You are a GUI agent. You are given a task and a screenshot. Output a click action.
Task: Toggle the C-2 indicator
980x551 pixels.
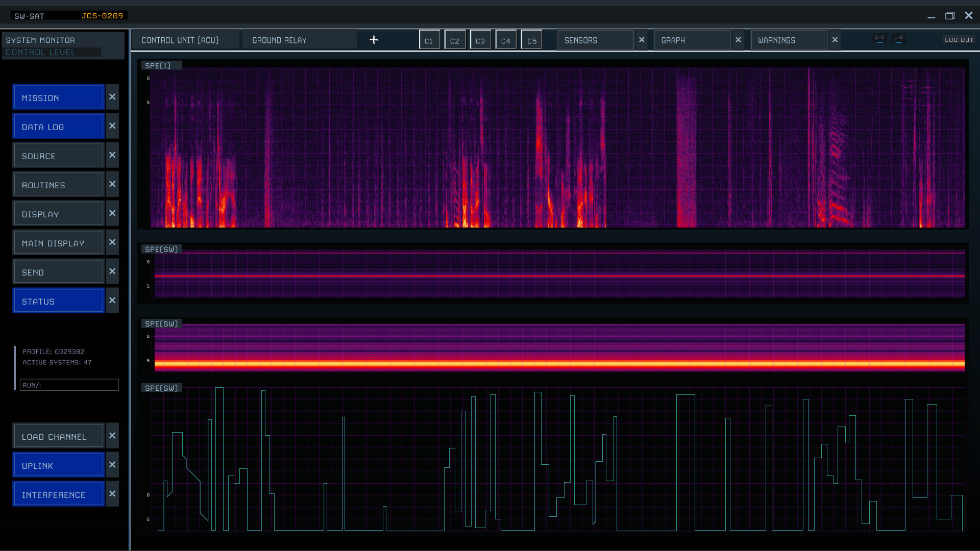[x=879, y=39]
